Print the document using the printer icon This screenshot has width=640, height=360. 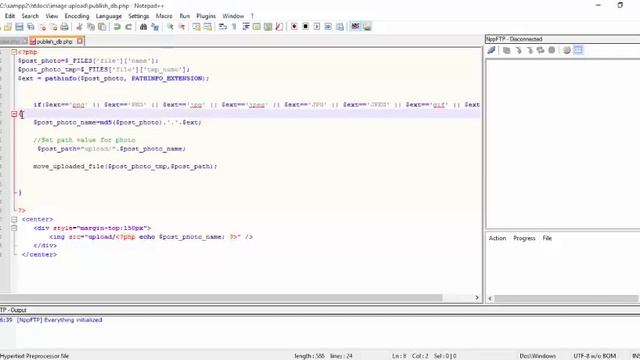coord(64,27)
